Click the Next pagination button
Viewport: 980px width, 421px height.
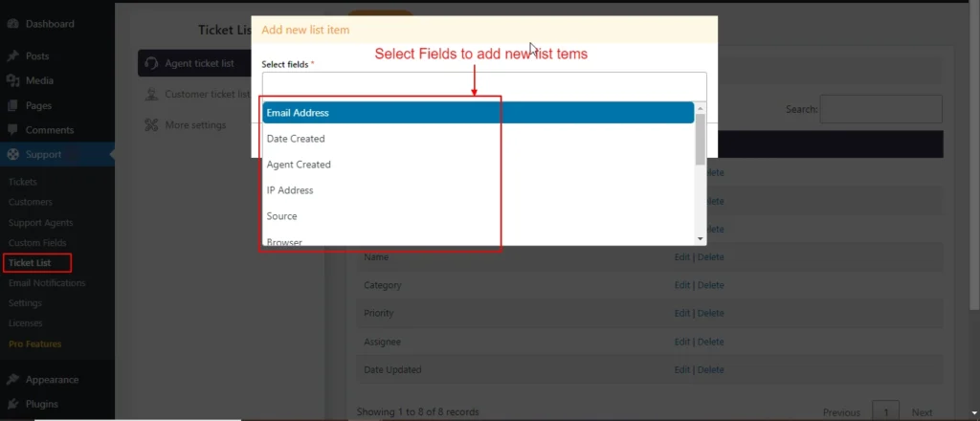tap(922, 412)
